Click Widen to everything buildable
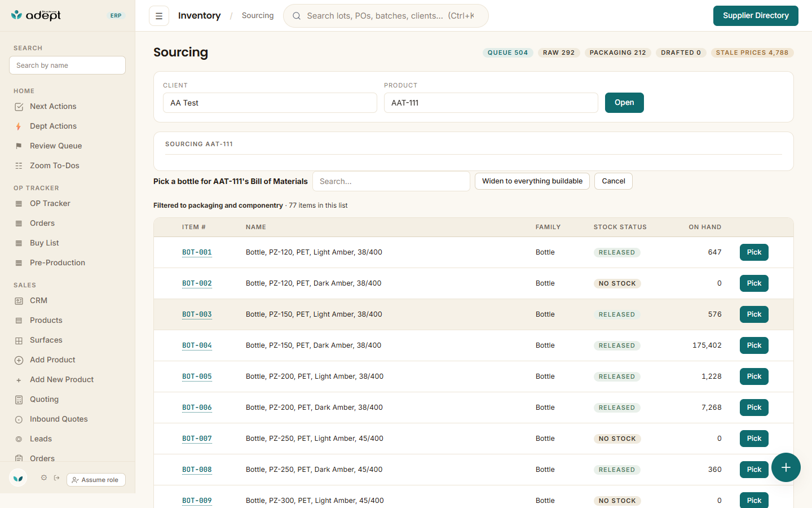Viewport: 812px width, 508px height. (532, 181)
